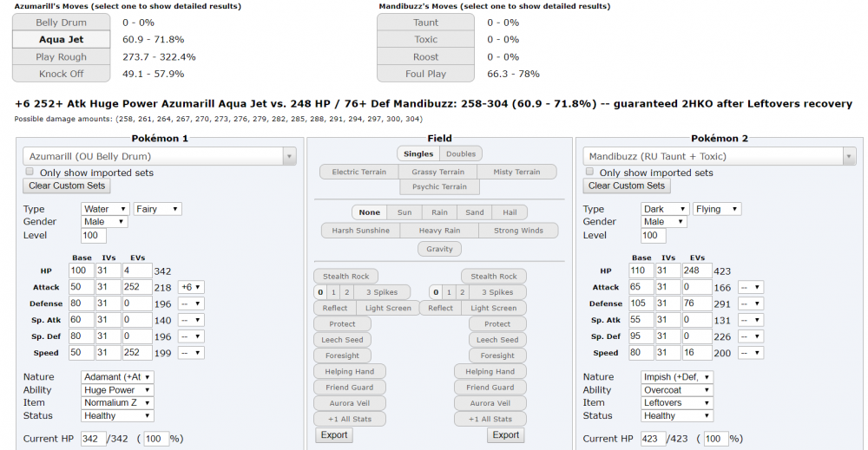This screenshot has height=450, width=868.
Task: Enable Grassy Terrain
Action: [439, 172]
